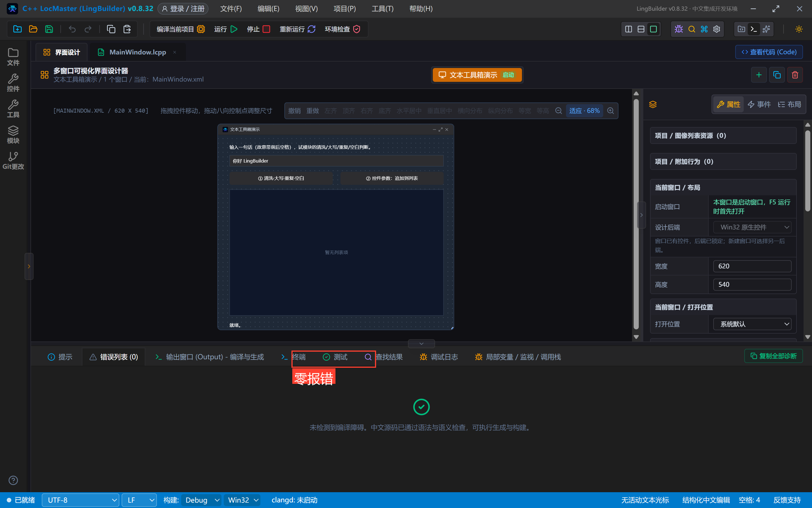Click the new project folder icon
812x508 pixels.
coord(17,29)
